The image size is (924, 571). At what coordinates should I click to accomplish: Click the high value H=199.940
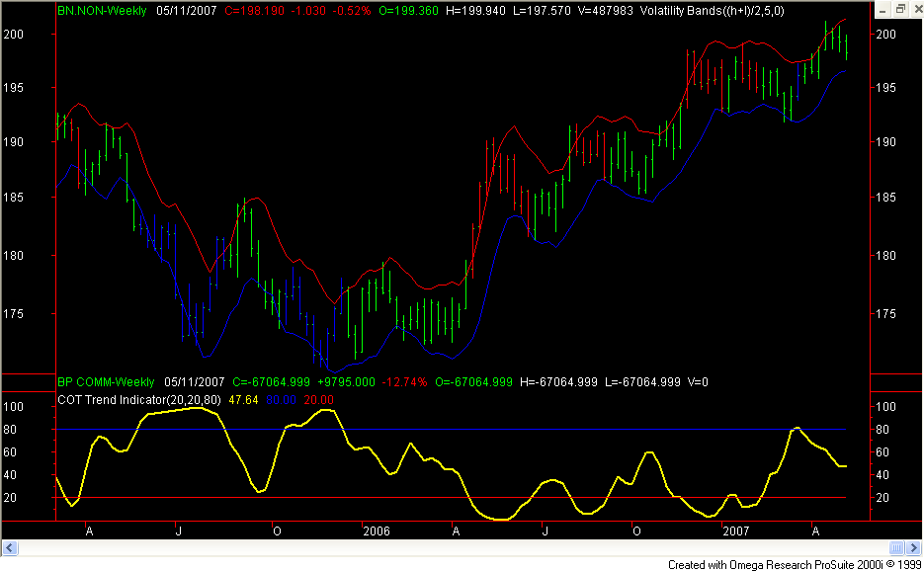pos(475,11)
